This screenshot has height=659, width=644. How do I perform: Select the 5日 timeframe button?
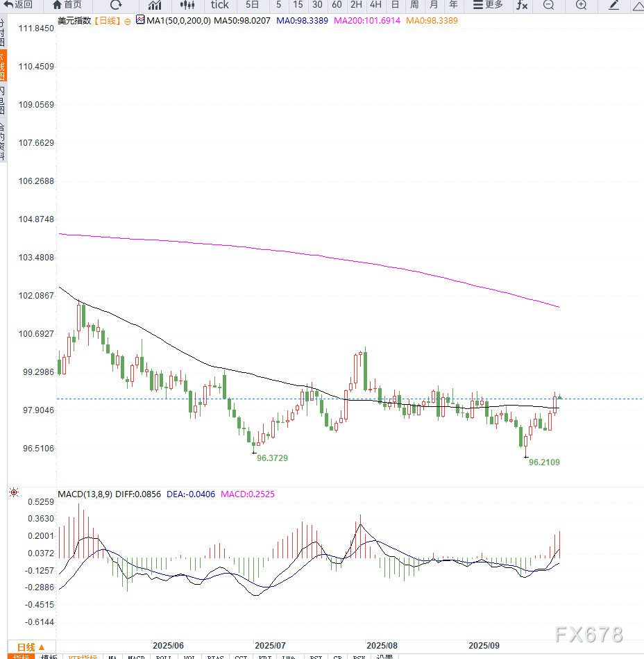point(252,5)
